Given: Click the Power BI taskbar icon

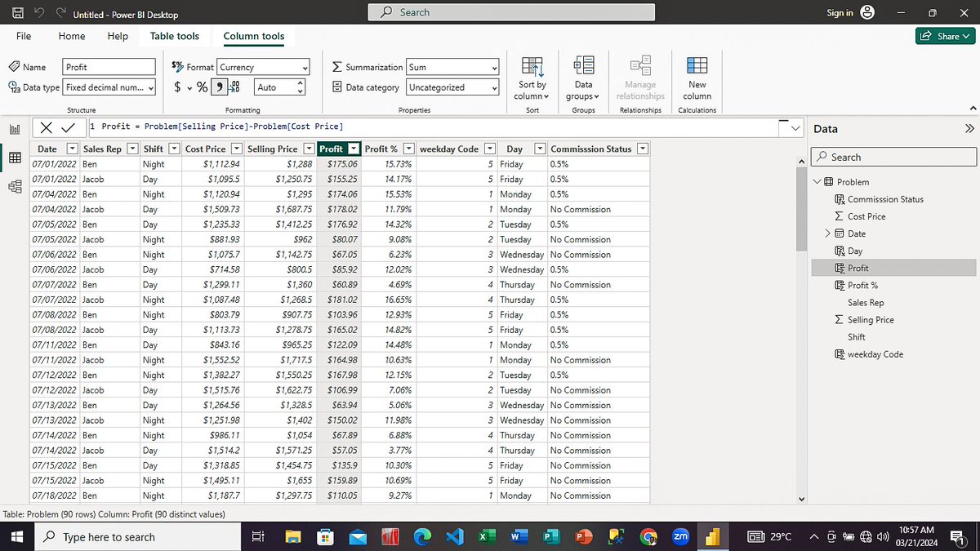Looking at the screenshot, I should pyautogui.click(x=711, y=536).
